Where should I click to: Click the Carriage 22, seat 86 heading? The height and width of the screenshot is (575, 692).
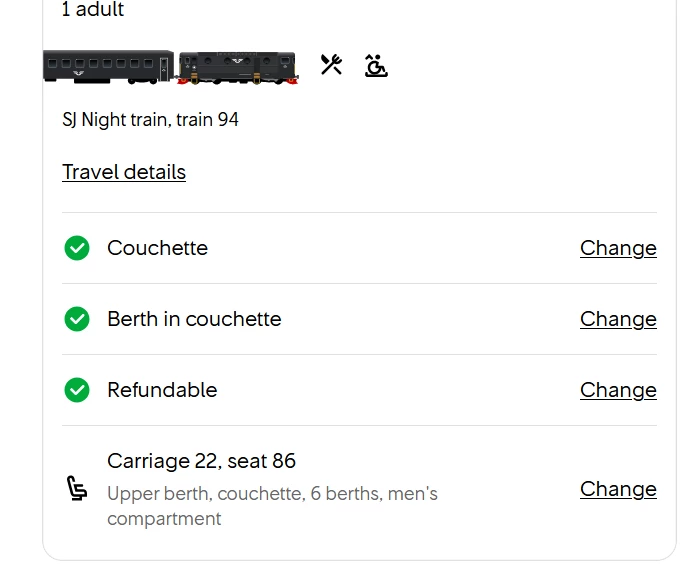point(201,461)
